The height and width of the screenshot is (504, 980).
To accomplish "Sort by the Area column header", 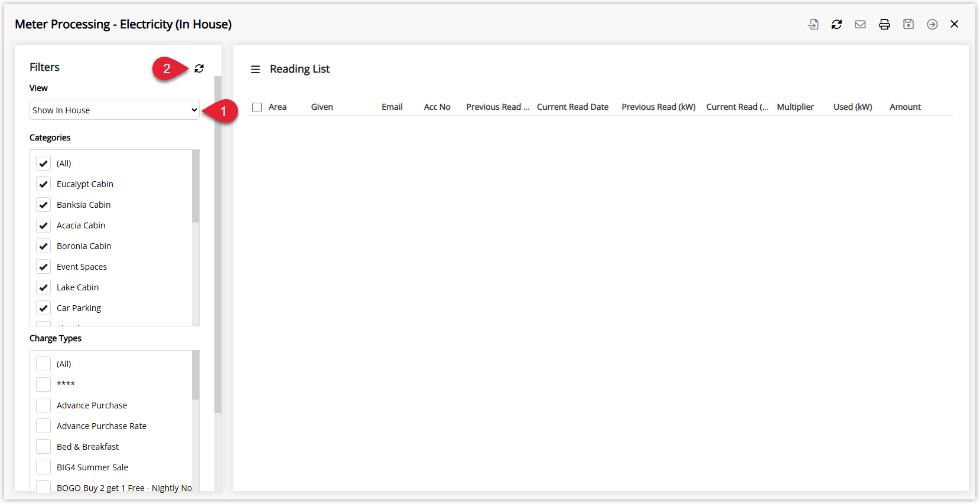I will pyautogui.click(x=278, y=107).
